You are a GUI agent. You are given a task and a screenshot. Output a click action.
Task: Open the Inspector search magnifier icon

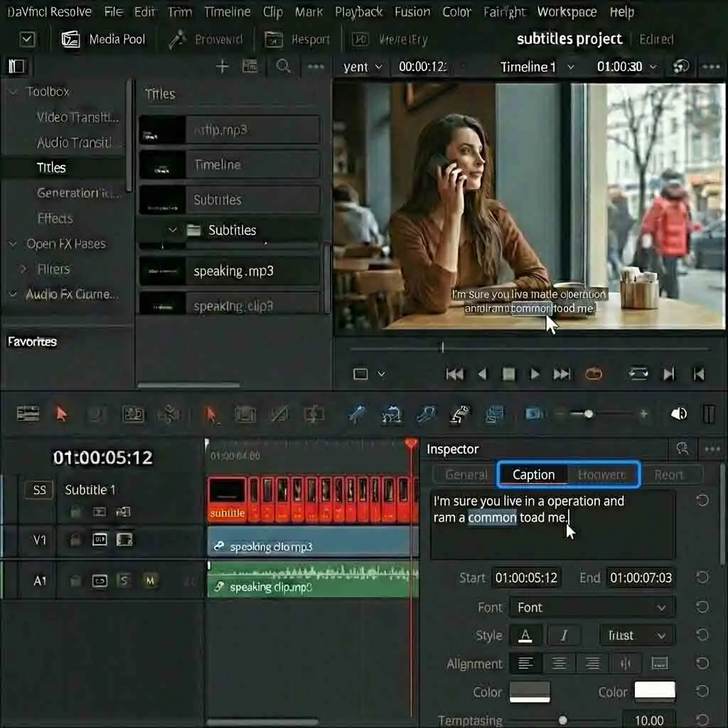682,449
